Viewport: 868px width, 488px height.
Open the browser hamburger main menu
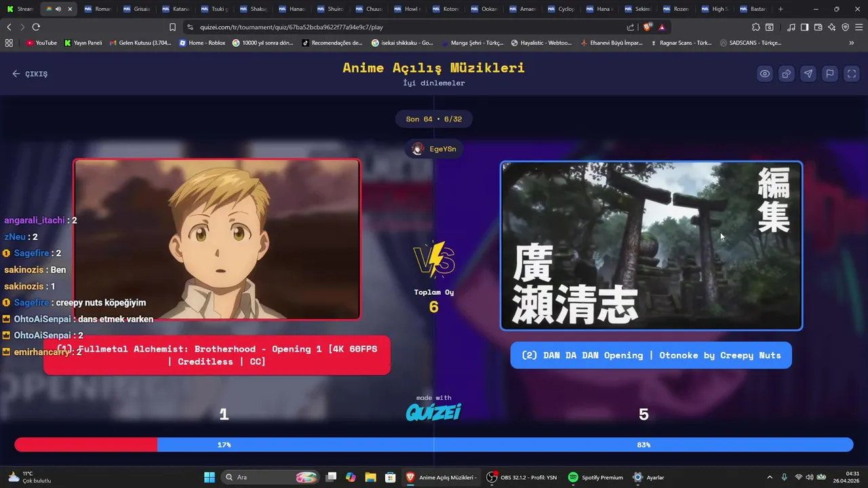(x=859, y=27)
